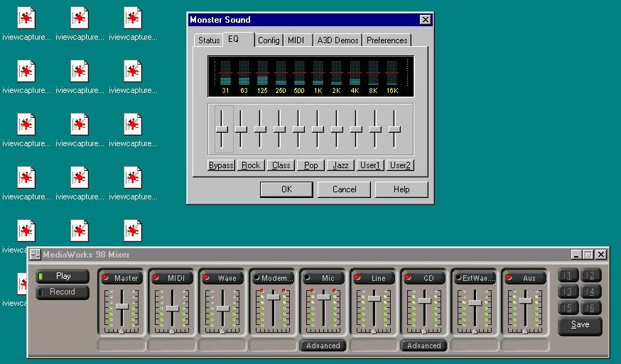
Task: Switch mixer to Play mode
Action: pos(63,276)
